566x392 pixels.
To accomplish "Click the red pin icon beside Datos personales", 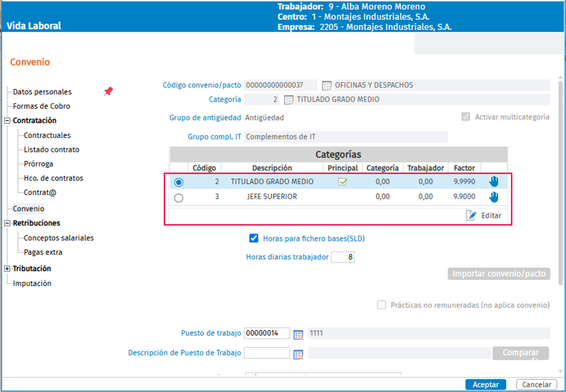I will click(x=109, y=91).
